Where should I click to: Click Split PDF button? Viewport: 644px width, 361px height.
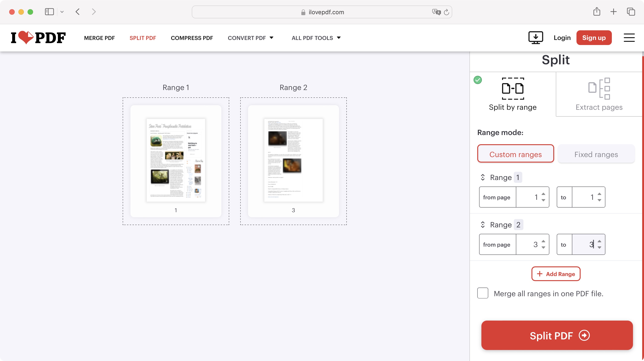(556, 335)
